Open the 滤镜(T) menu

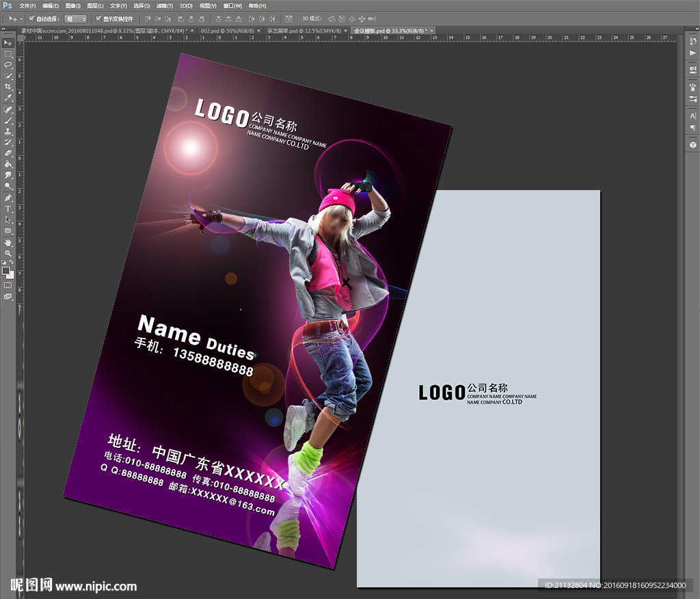click(165, 5)
